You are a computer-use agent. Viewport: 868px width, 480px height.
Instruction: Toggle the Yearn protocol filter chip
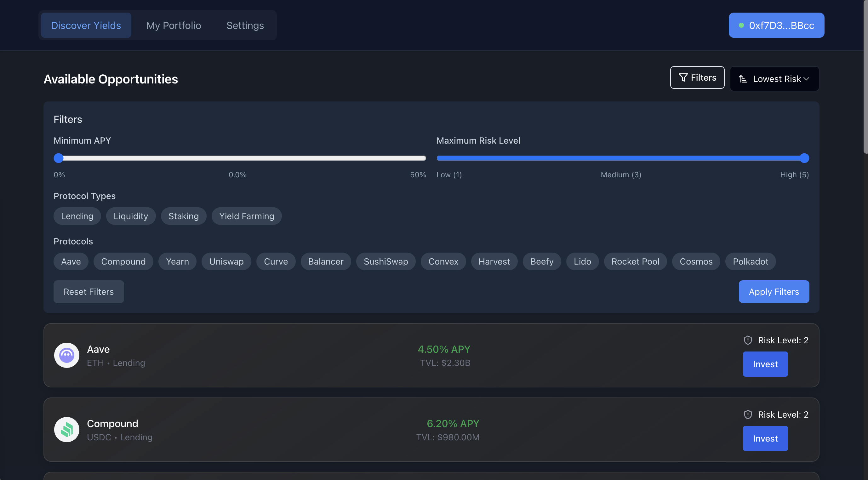click(x=177, y=261)
